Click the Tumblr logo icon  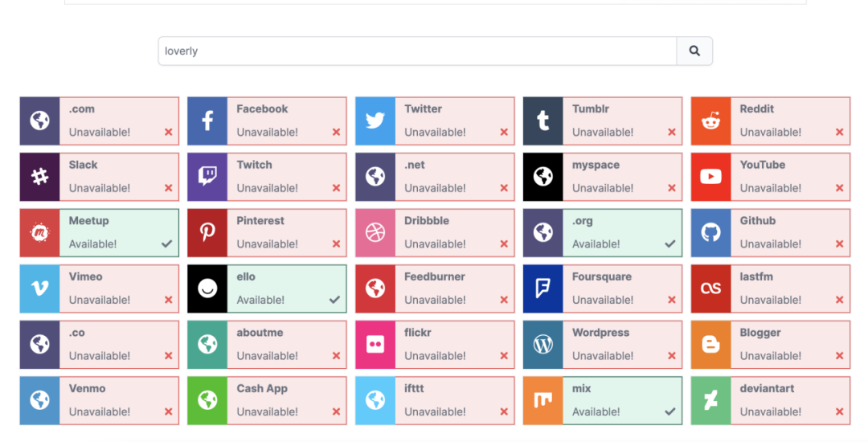click(x=542, y=121)
